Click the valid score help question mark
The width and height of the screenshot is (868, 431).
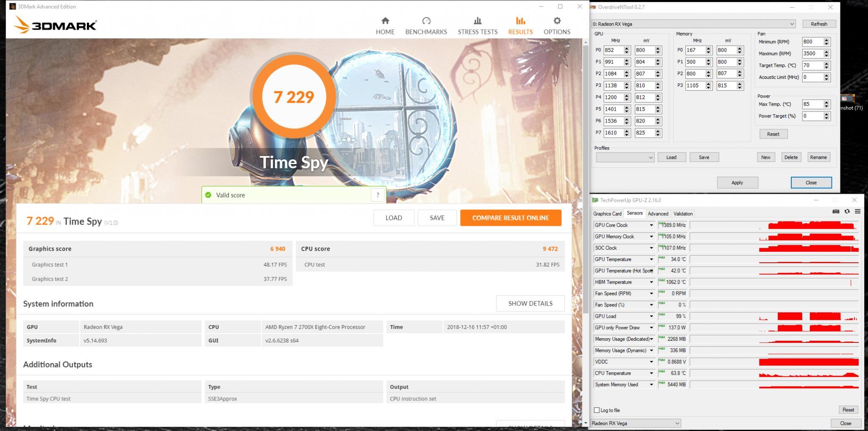click(x=378, y=195)
